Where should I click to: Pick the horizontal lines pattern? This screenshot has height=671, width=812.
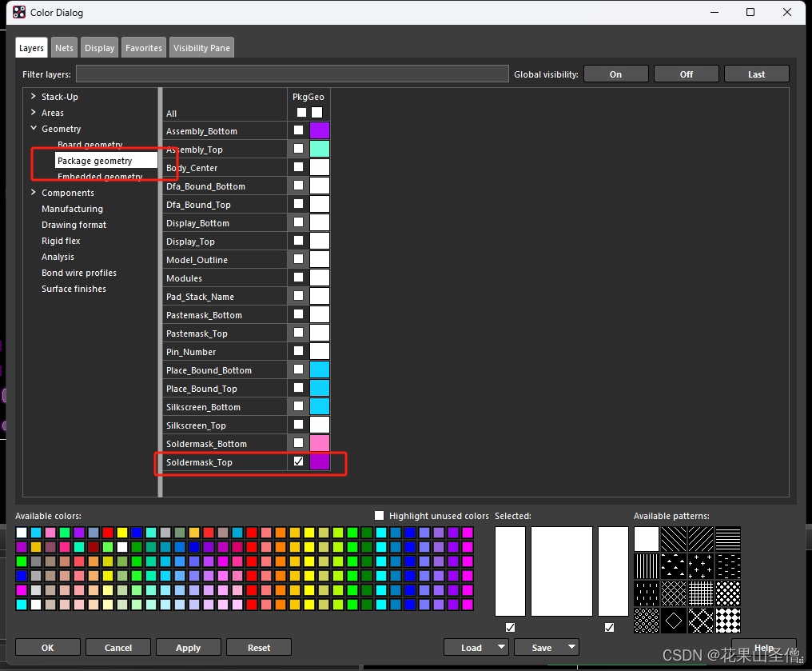click(728, 539)
